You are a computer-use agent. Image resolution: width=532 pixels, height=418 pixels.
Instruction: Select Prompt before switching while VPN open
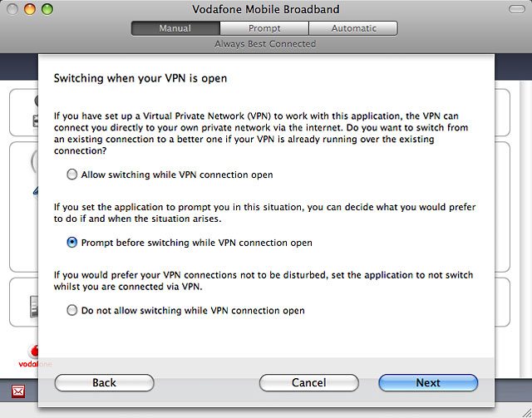click(x=72, y=243)
